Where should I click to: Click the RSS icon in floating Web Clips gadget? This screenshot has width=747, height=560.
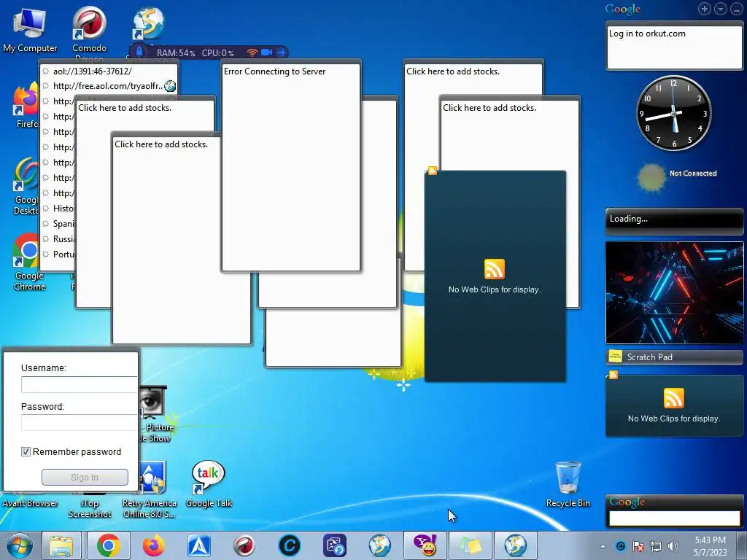495,269
